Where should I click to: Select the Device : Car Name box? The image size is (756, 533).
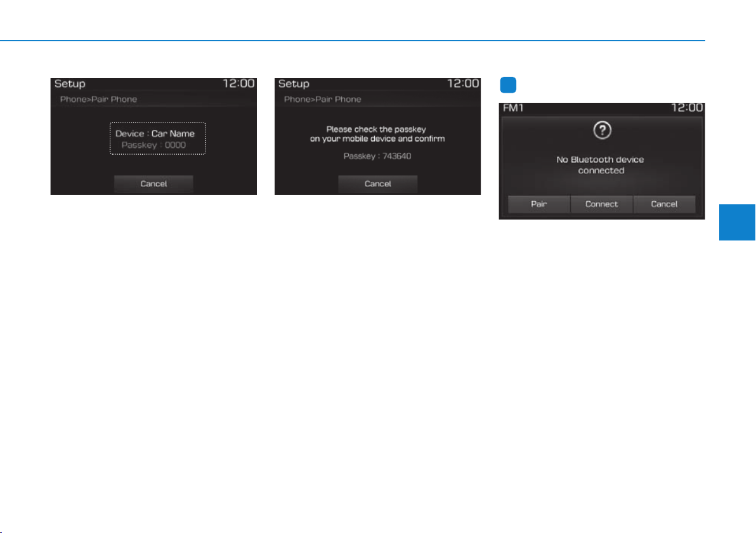(158, 138)
